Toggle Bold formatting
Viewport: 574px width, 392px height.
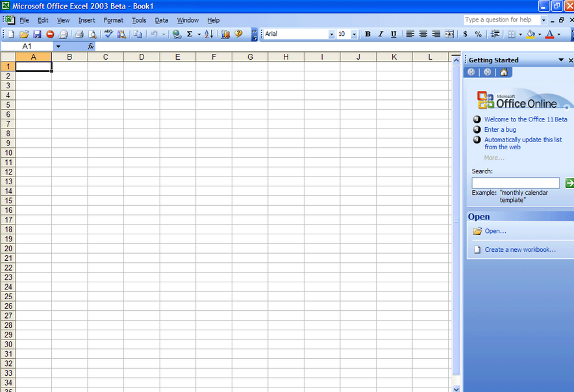[368, 34]
